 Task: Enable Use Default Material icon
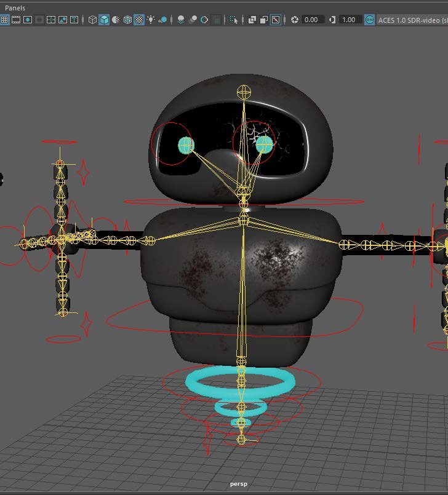pos(116,20)
